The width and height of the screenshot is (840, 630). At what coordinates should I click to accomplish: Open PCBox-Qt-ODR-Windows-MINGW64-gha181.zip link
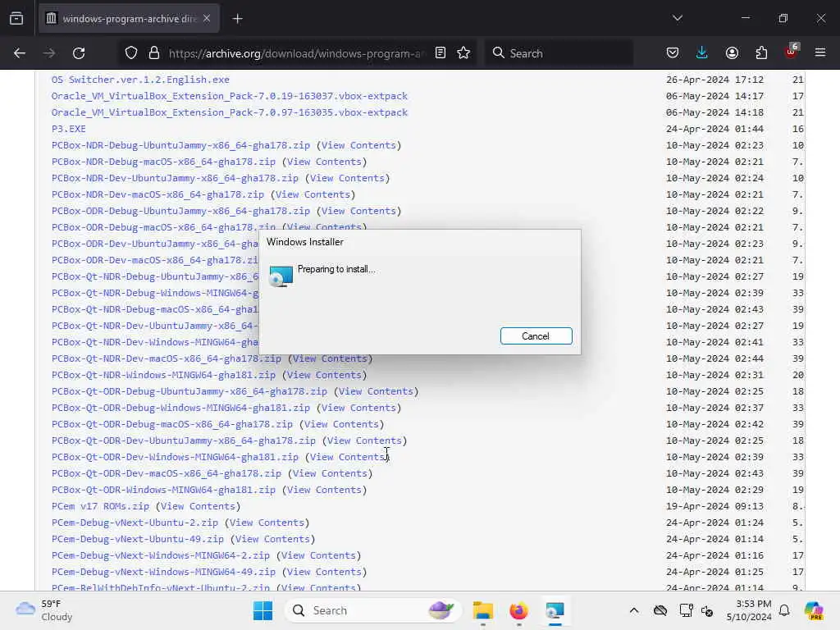click(x=163, y=491)
